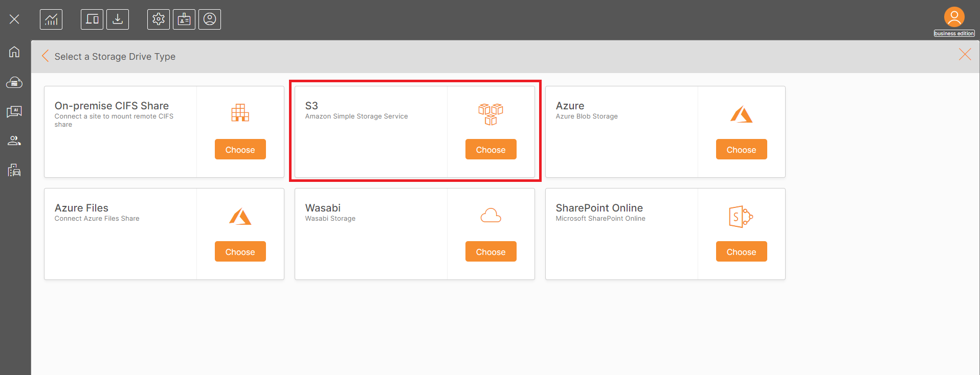The height and width of the screenshot is (375, 980).
Task: Close the Select a Storage Drive Type panel
Action: pyautogui.click(x=965, y=54)
